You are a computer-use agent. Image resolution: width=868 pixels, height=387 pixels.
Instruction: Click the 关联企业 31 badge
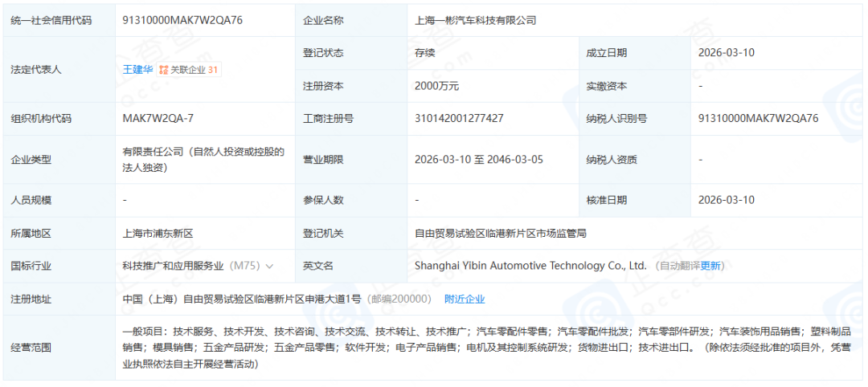(x=189, y=70)
